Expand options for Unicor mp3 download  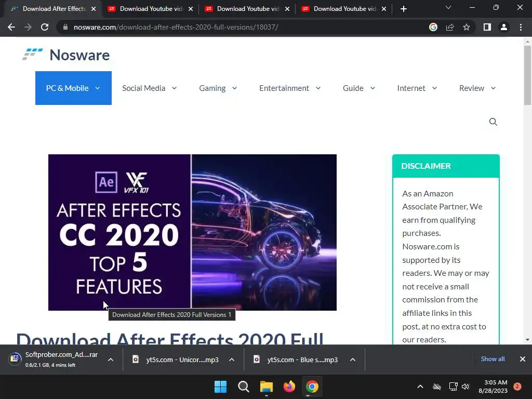point(232,360)
